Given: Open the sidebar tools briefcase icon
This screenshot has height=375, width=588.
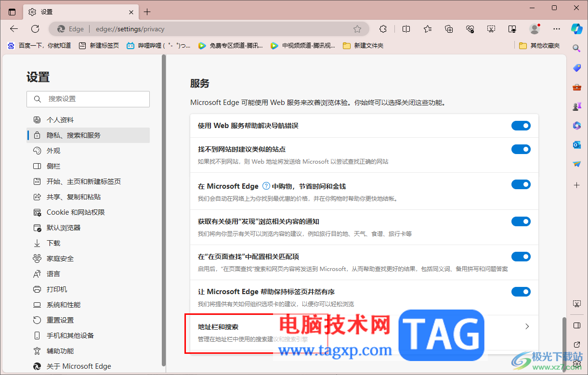Looking at the screenshot, I should pos(576,87).
